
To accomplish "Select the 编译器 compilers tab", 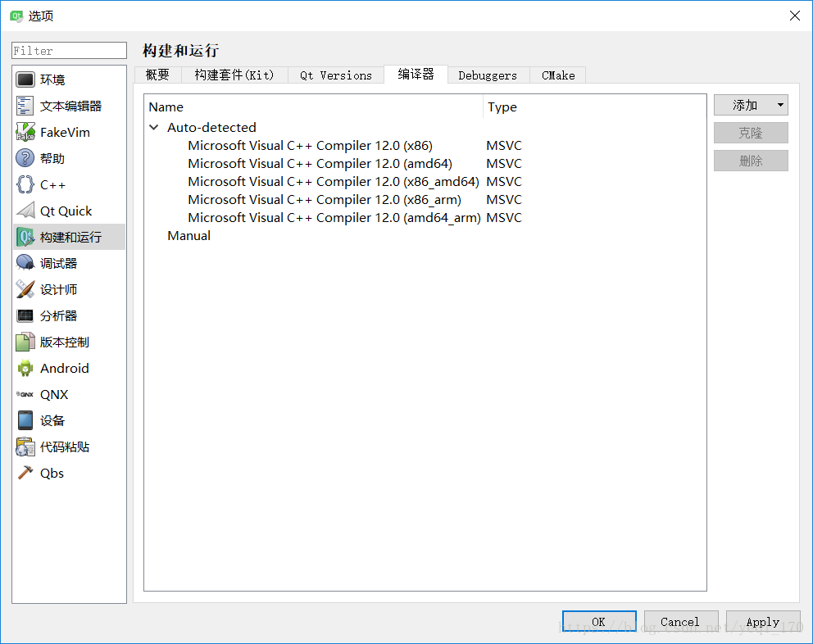I will [416, 74].
